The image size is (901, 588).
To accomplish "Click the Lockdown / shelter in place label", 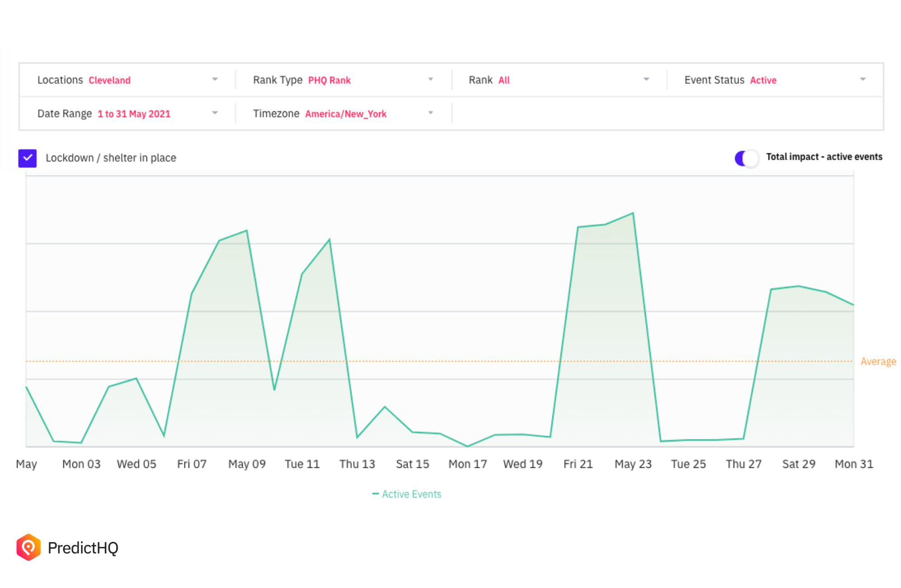I will tap(111, 158).
